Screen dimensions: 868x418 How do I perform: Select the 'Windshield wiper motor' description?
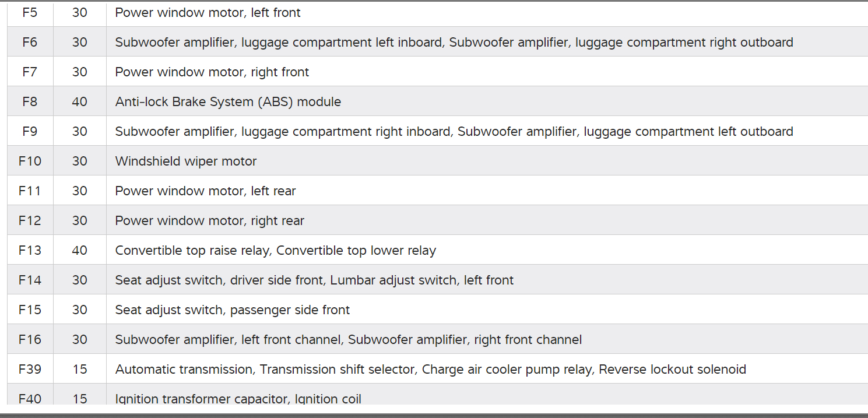click(185, 161)
